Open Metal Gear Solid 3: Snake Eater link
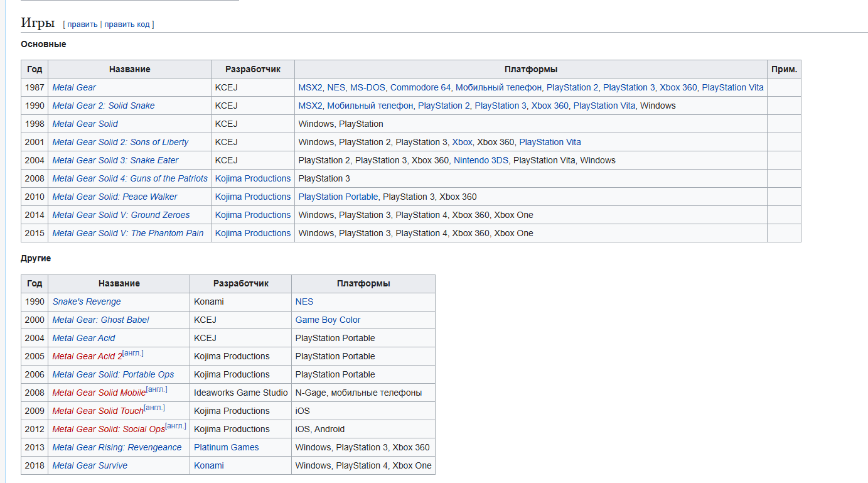Viewport: 868px width, 483px height. point(115,160)
